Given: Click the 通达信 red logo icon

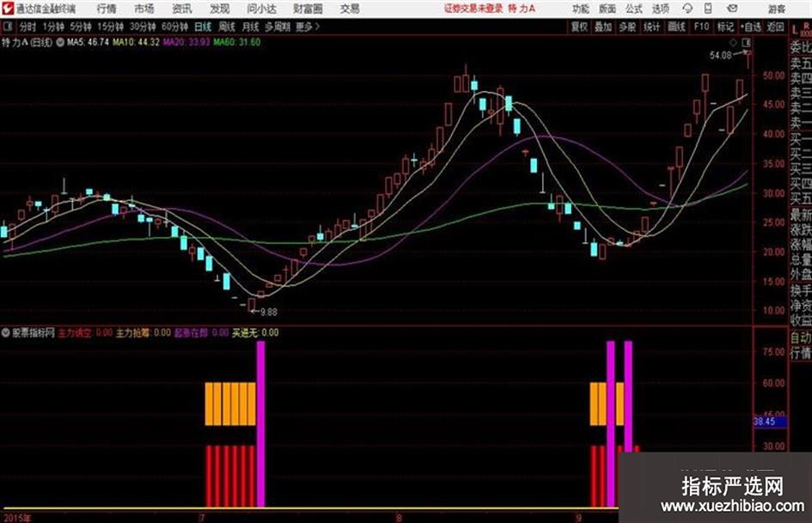Looking at the screenshot, I should click(x=7, y=9).
